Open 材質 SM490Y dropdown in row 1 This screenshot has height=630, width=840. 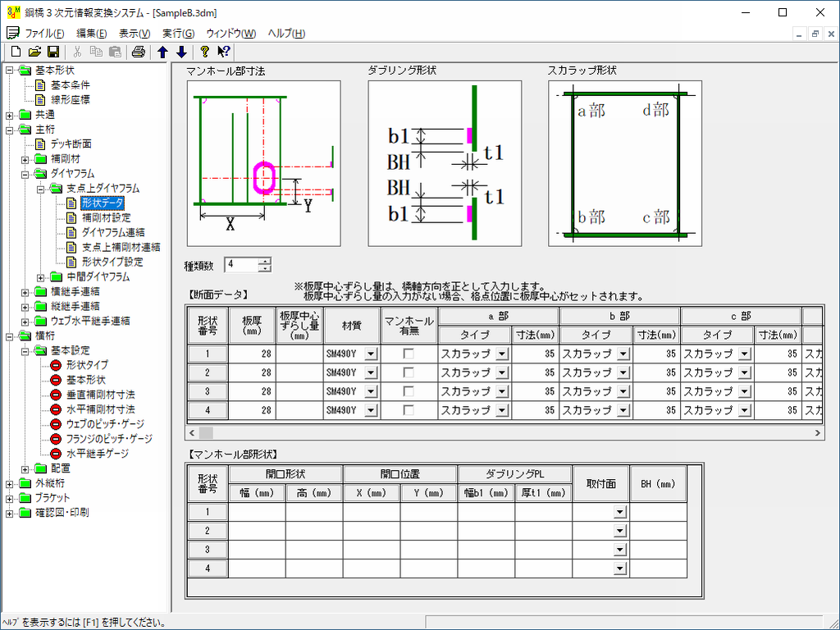(x=370, y=354)
